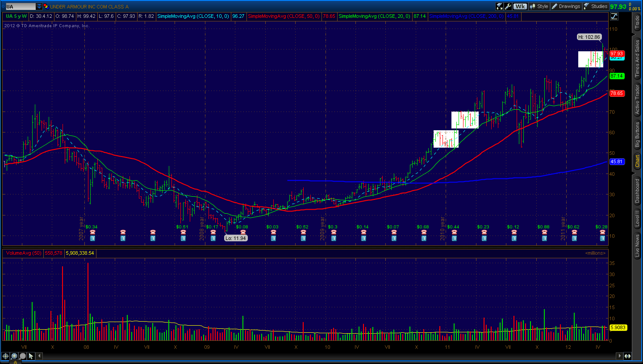Click the Wk timeframe button
The width and height of the screenshot is (643, 364).
(x=520, y=6)
